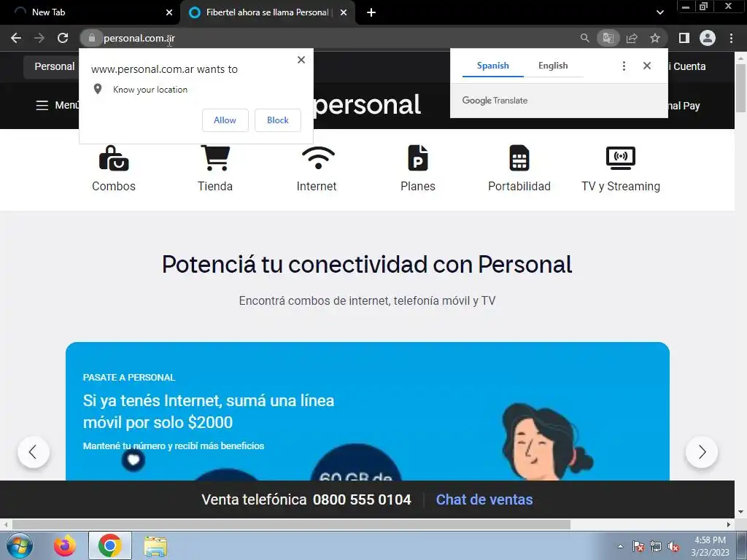Click the personal logo in header
747x560 pixels.
pos(368,105)
